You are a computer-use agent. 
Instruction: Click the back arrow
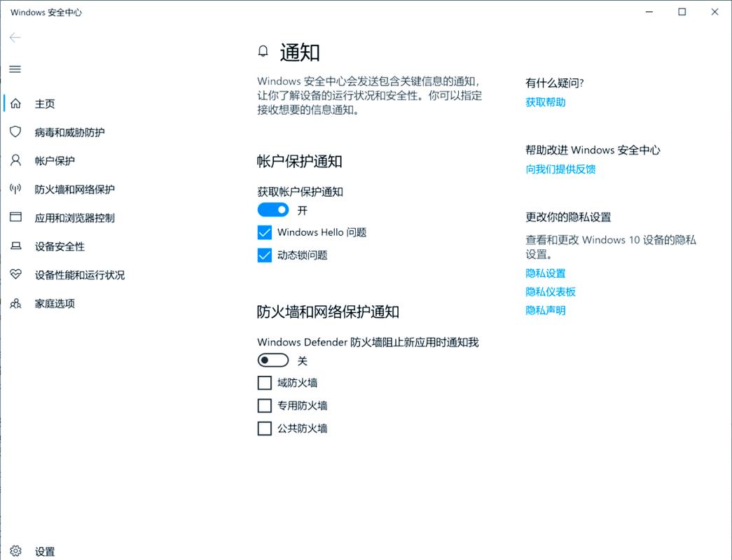(15, 37)
